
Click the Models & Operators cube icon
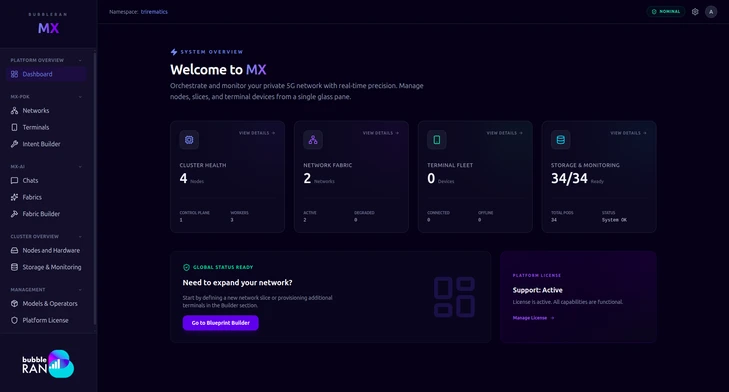click(14, 304)
